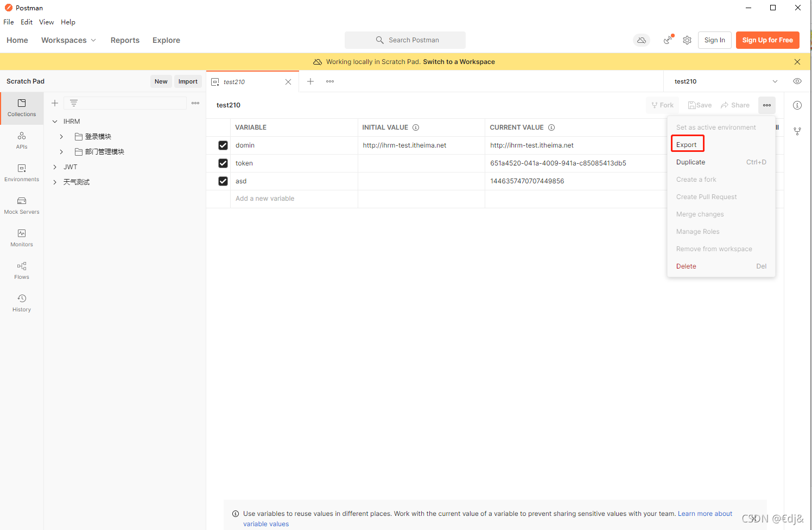Screen dimensions: 812x530
Task: Open the settings gear icon
Action: pyautogui.click(x=687, y=40)
